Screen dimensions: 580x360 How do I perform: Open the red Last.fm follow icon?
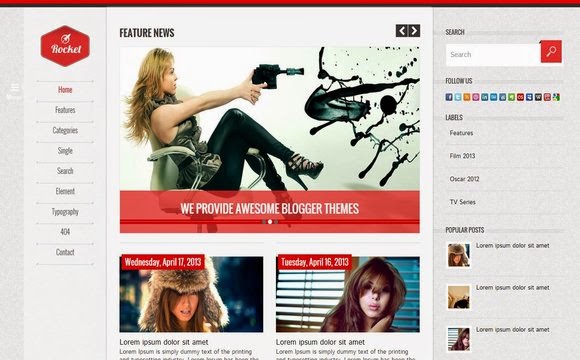pyautogui.click(x=520, y=97)
